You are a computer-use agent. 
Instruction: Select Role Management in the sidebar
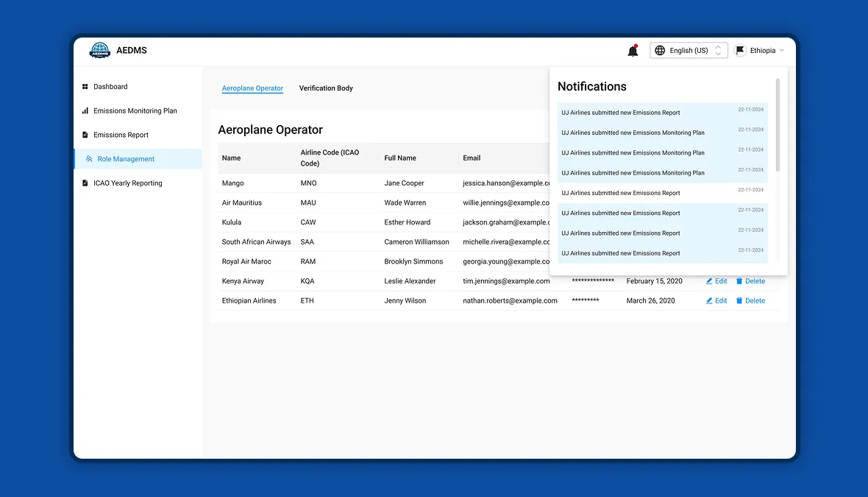coord(138,159)
